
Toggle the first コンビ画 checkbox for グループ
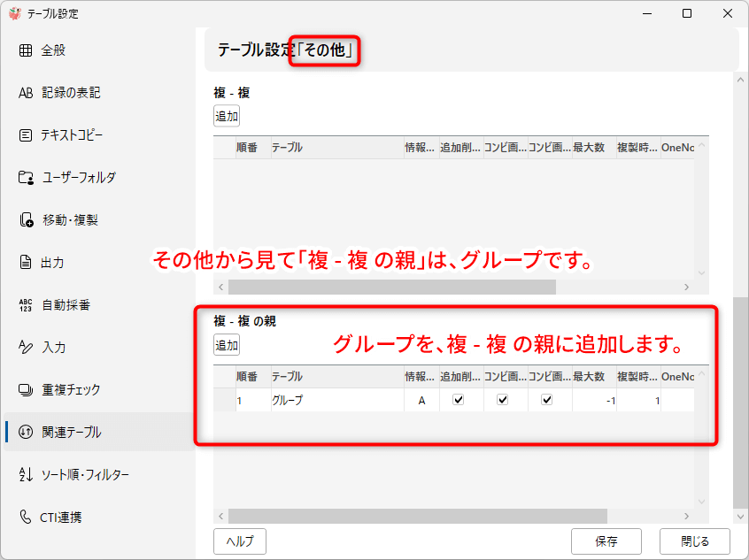[503, 400]
